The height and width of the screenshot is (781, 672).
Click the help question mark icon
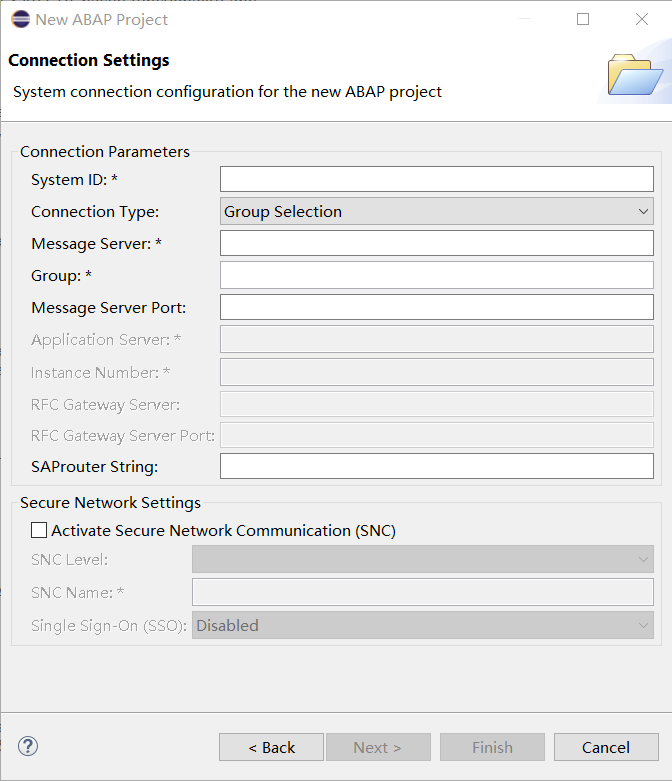[x=28, y=746]
